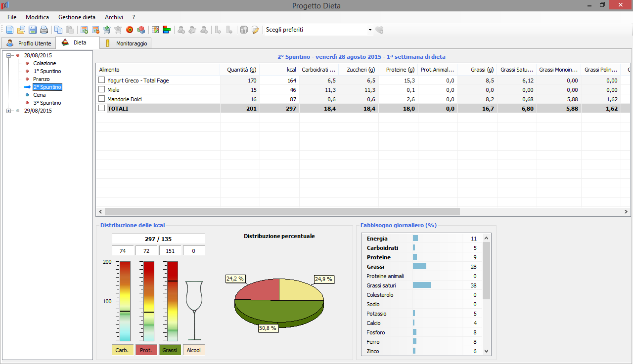Open the Gestione dieta menu
This screenshot has height=364, width=633.
[77, 17]
